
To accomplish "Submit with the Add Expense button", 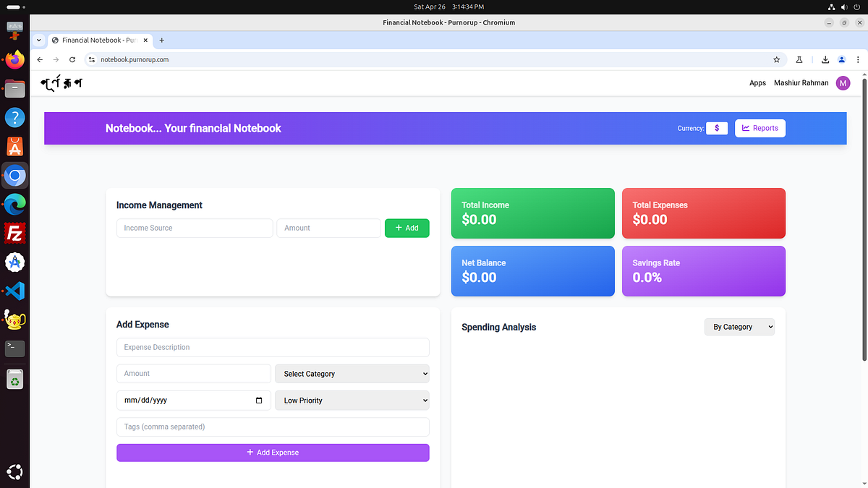I will point(273,453).
